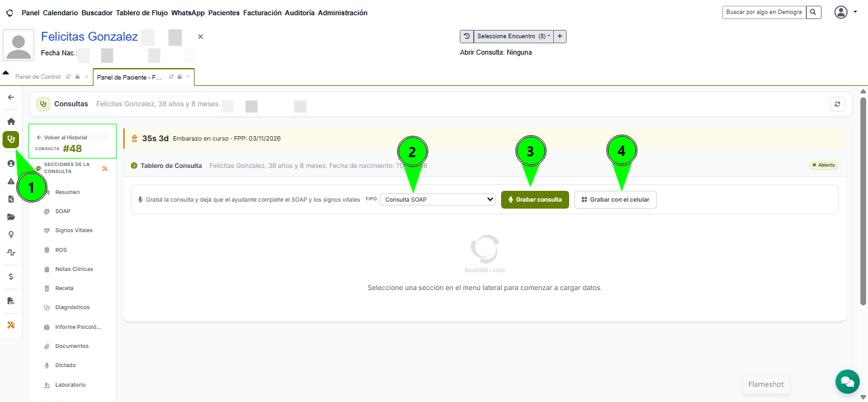Open the document file sidebar icon

(11, 199)
